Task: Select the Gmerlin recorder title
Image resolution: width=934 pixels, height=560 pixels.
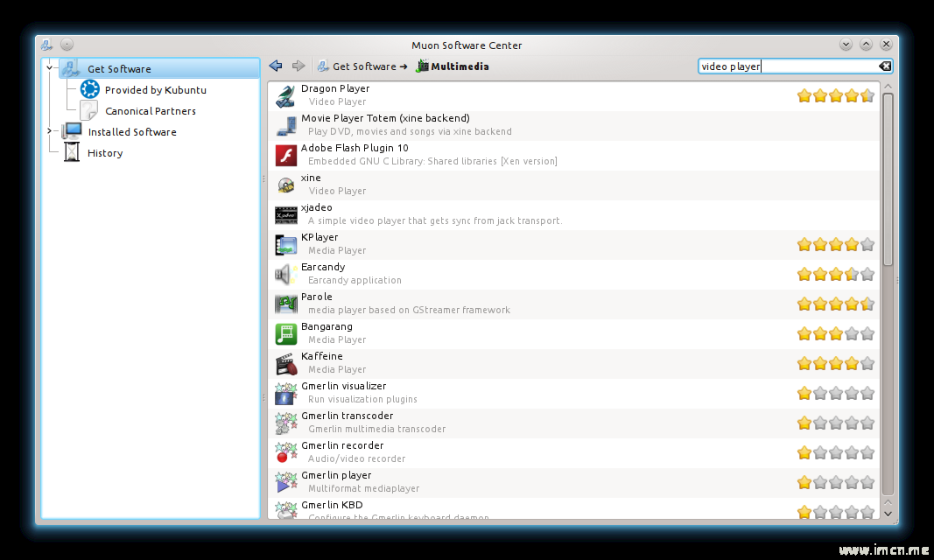Action: [x=342, y=445]
